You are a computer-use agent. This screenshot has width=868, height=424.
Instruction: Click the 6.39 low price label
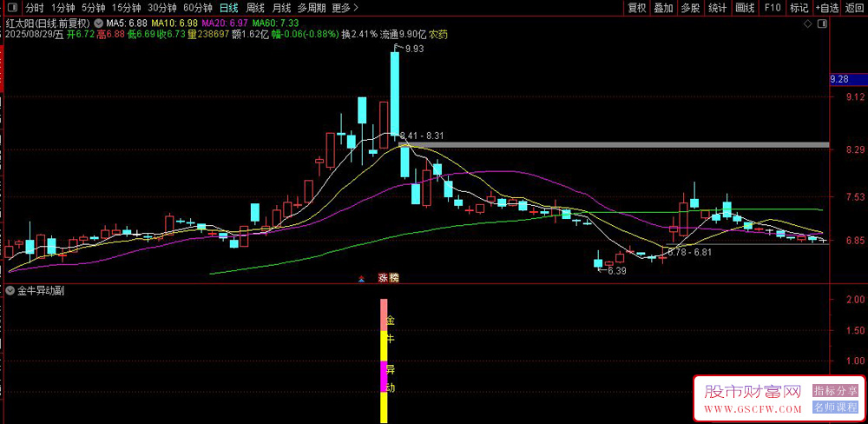coord(616,271)
